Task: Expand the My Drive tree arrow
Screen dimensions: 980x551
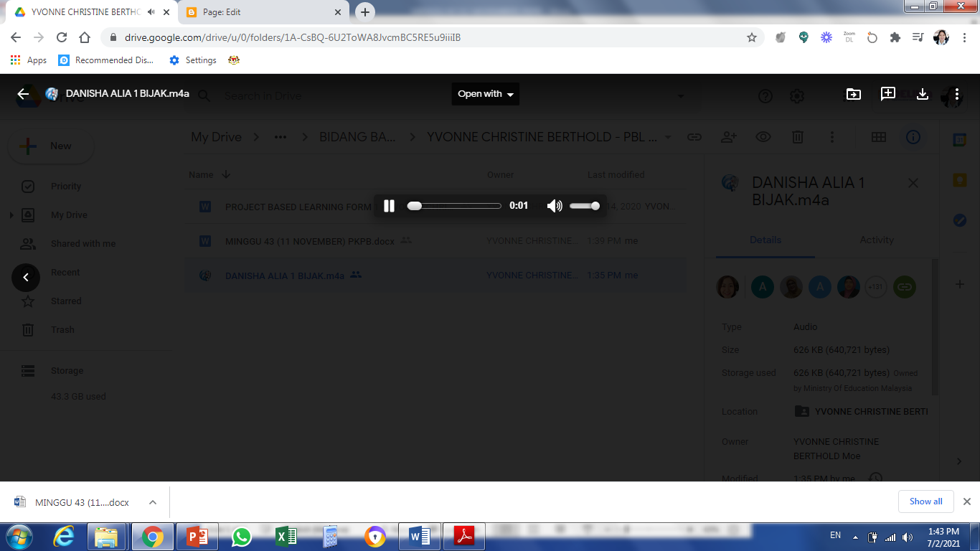Action: (x=11, y=215)
